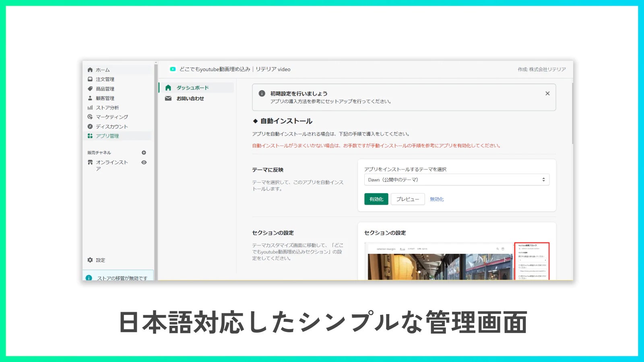The image size is (644, 362).
Task: Dismiss the 初期設定を行いましょう banner
Action: pyautogui.click(x=547, y=93)
